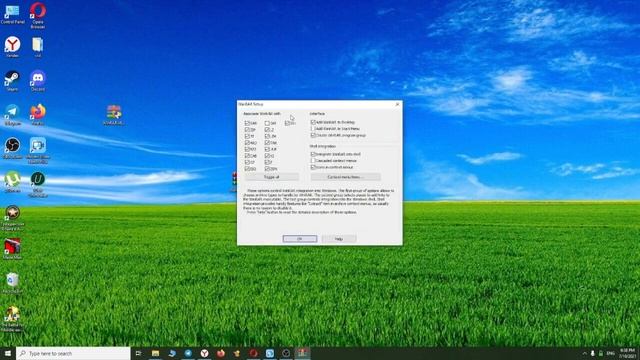Select the uTorrent desktop shortcut
Screen dimensions: 640x360
point(12,182)
